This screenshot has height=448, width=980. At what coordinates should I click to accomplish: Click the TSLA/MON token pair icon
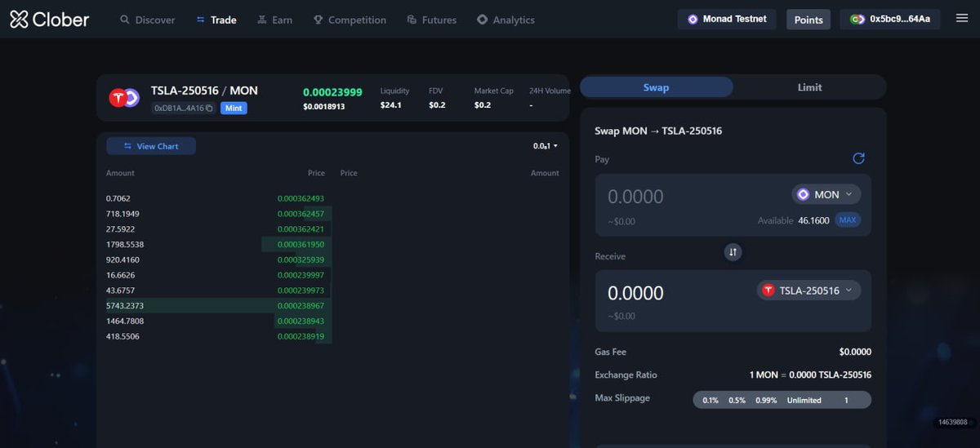point(124,99)
